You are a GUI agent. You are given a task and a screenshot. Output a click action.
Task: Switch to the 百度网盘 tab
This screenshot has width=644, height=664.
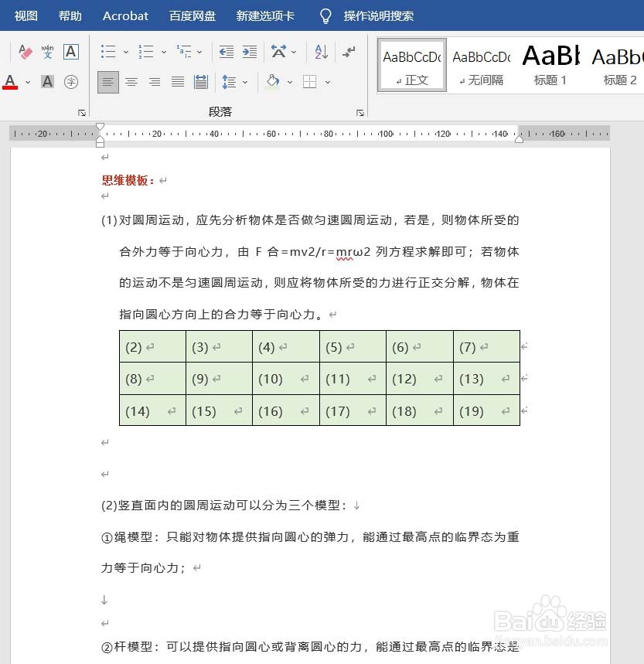pyautogui.click(x=192, y=15)
